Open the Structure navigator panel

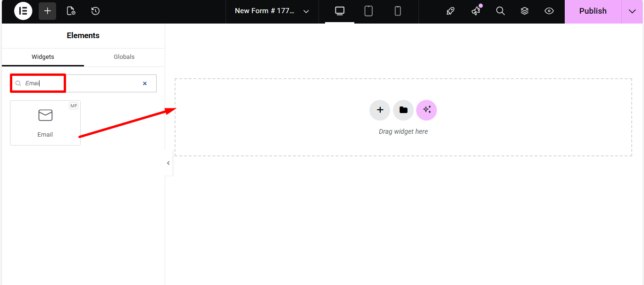point(524,11)
